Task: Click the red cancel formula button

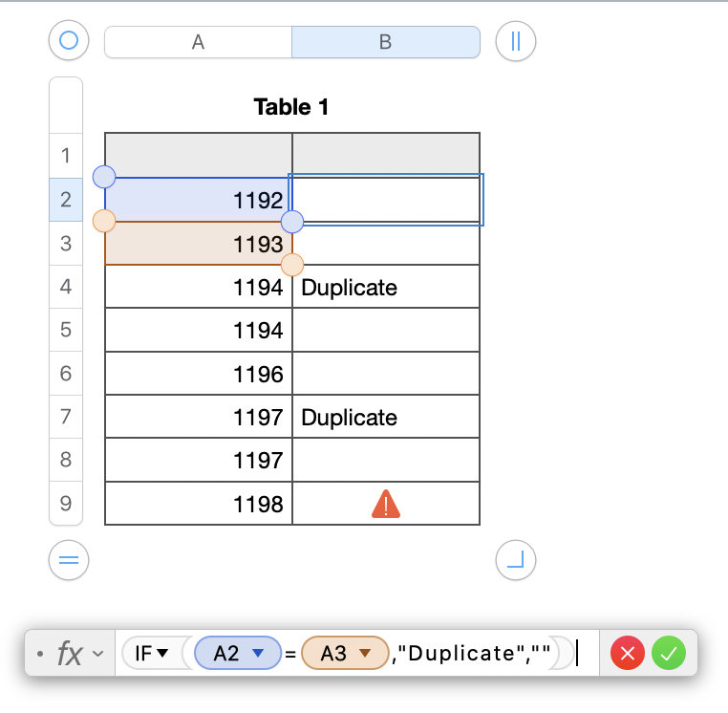Action: coord(628,654)
